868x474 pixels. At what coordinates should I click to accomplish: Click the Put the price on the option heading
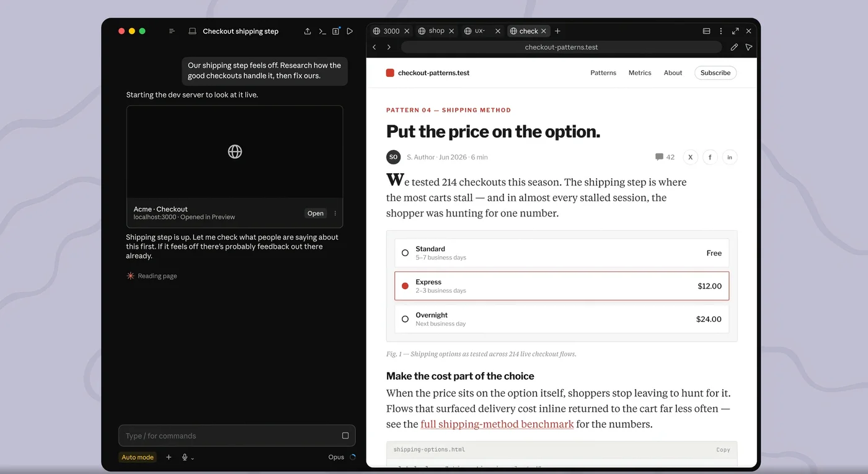pyautogui.click(x=493, y=132)
